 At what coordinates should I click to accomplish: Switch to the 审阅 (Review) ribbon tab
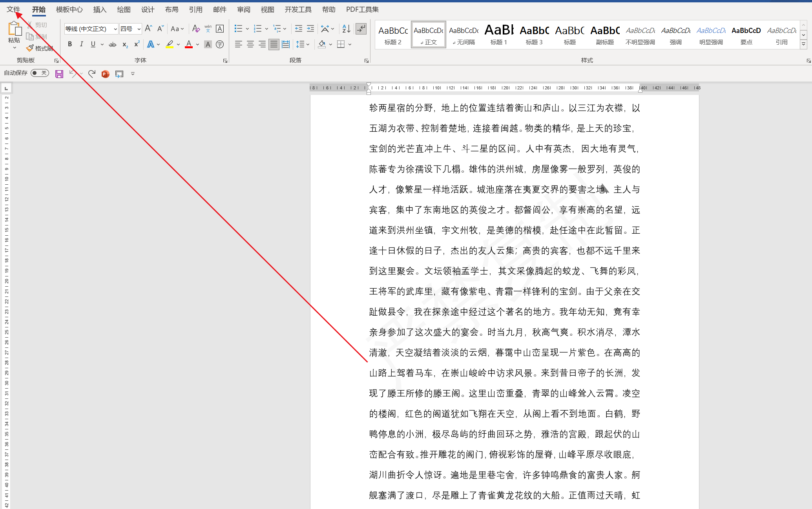click(x=243, y=9)
